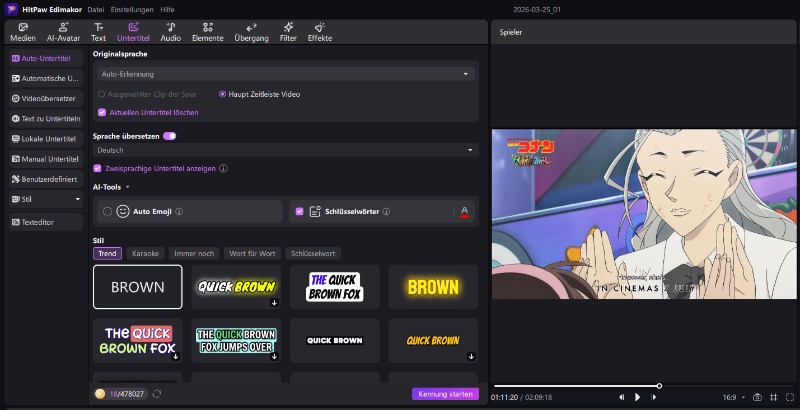Select Automatische U... sidebar entry
800x410 pixels.
tap(46, 78)
